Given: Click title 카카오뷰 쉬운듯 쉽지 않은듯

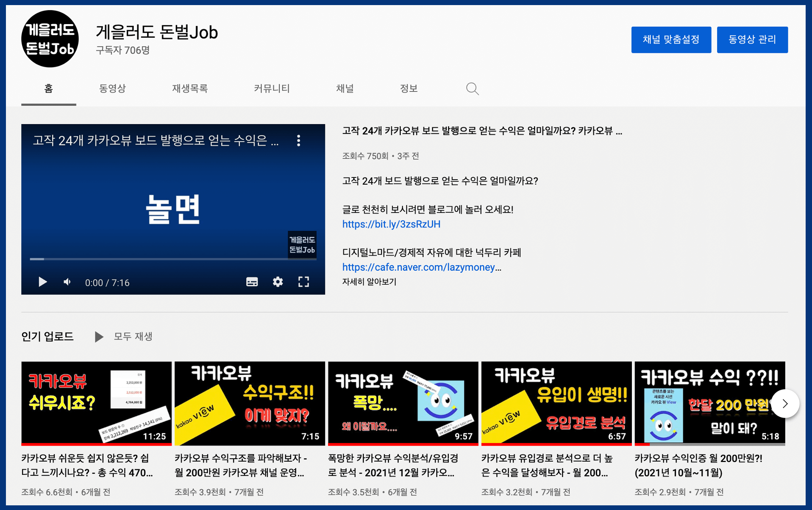Looking at the screenshot, I should (x=87, y=466).
